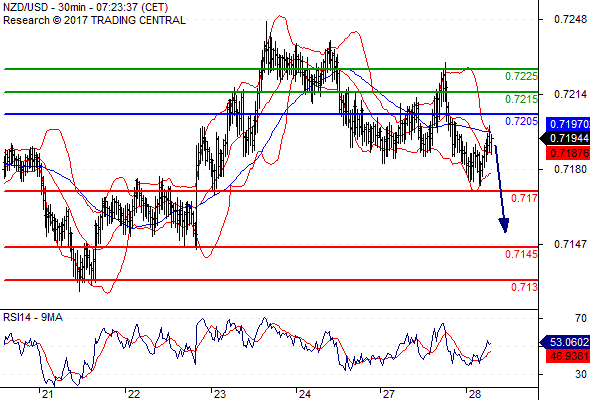
Task: Select the blue 0.7205 pivot label
Action: [x=521, y=121]
